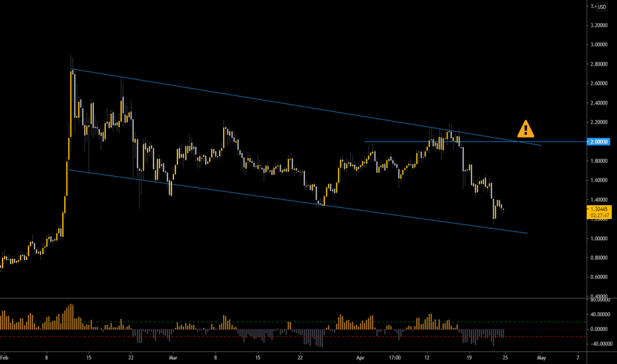Open the USD currency selector
Image resolution: width=617 pixels, height=364 pixels.
(x=602, y=7)
